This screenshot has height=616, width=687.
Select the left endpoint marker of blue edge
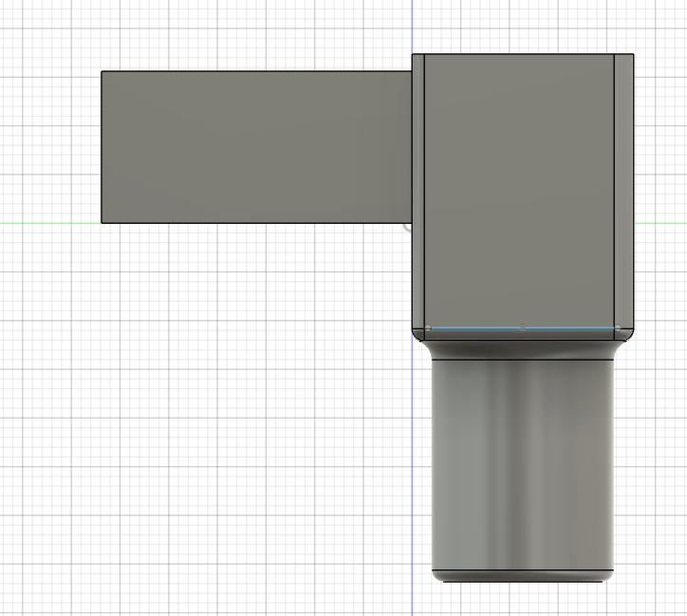pyautogui.click(x=428, y=327)
